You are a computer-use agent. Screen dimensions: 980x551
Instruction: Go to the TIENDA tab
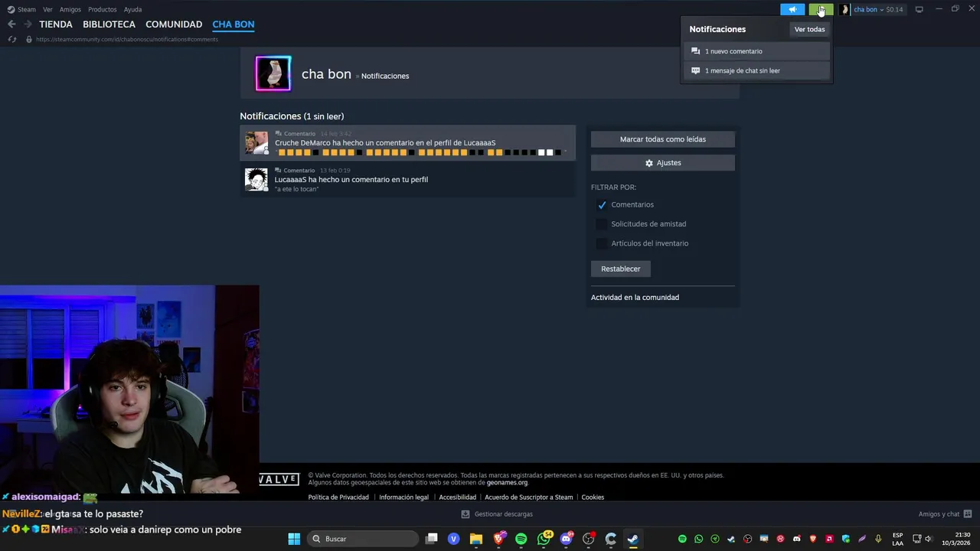[x=56, y=24]
